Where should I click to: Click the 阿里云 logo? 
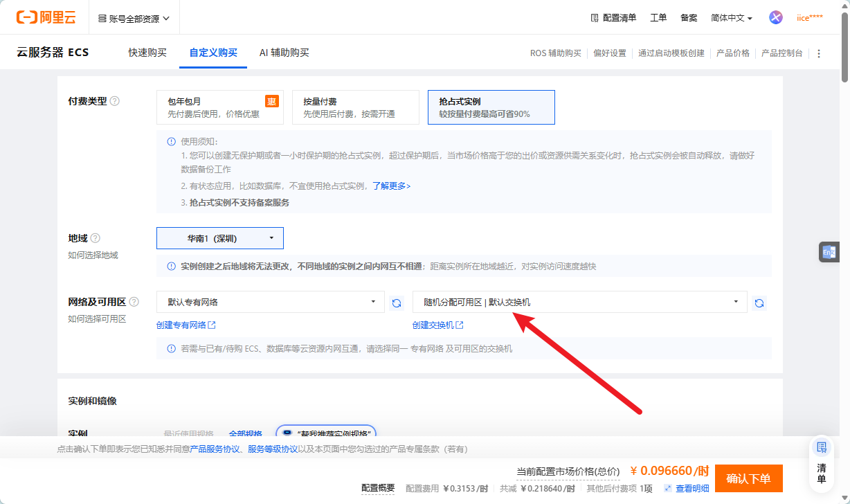coord(46,17)
